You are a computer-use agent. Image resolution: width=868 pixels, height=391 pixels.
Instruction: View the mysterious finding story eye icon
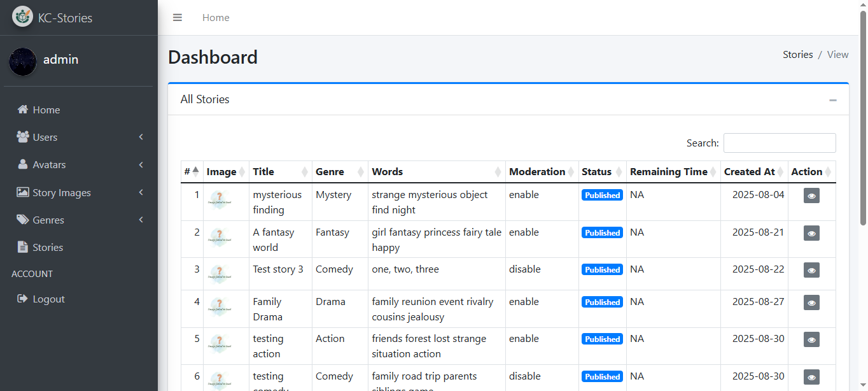pyautogui.click(x=811, y=195)
